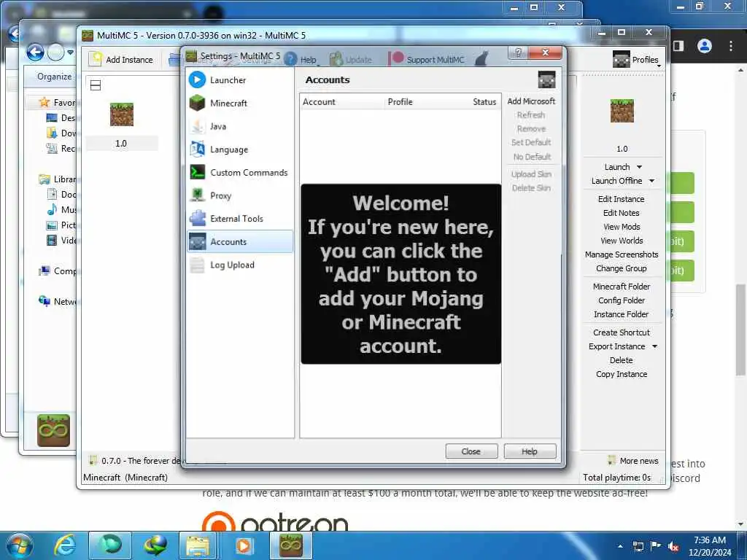Click the browser profile avatar icon
The height and width of the screenshot is (560, 747).
704,46
